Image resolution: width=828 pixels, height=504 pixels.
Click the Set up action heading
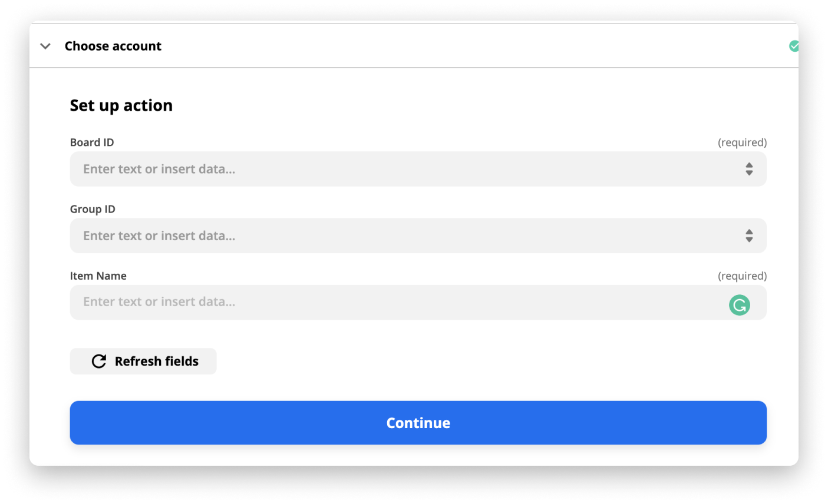coord(121,105)
